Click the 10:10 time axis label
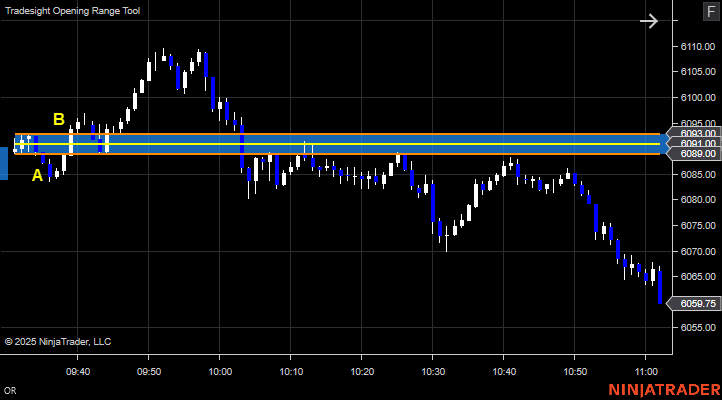Viewport: 722px width, 400px height. point(291,371)
